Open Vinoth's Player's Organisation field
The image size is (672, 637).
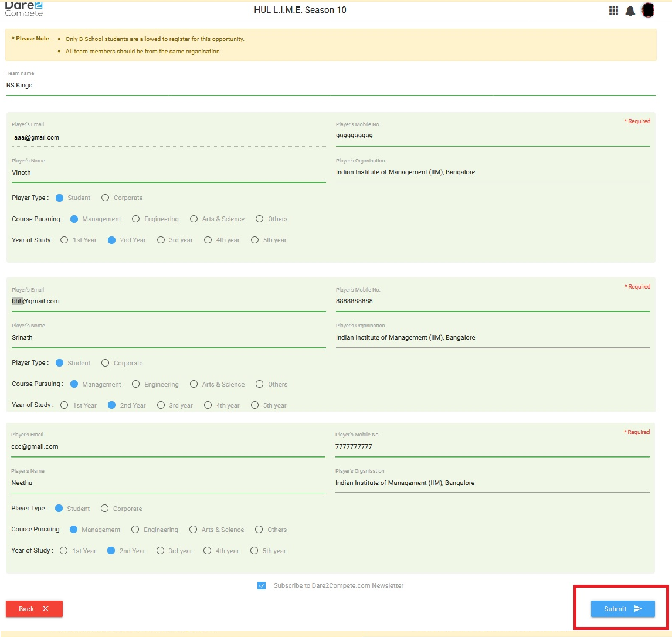coord(493,172)
